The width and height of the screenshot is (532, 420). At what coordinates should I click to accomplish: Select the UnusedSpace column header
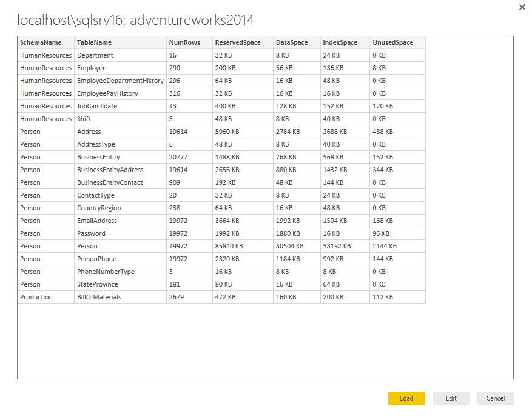398,42
